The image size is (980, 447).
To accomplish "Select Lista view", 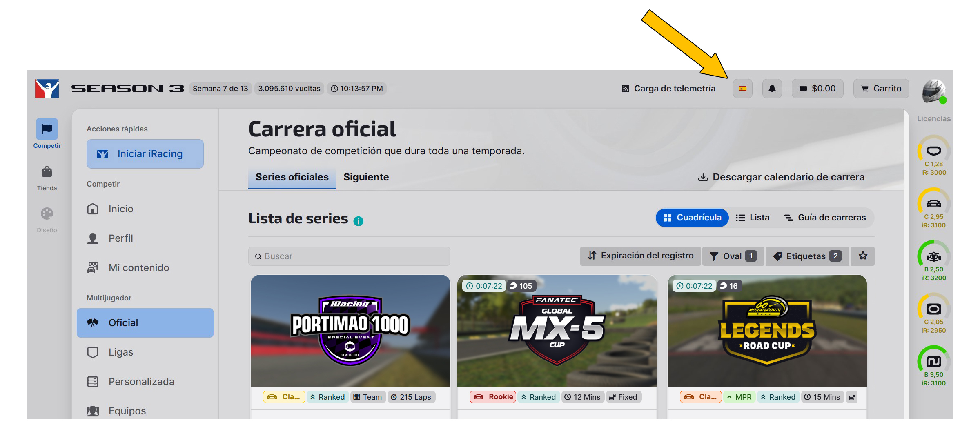I will tap(753, 218).
